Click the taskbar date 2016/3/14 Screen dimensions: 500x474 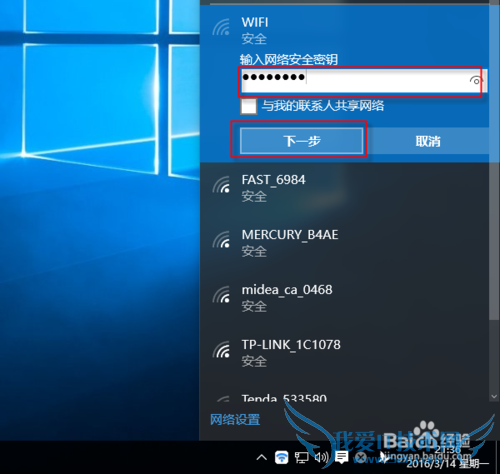pyautogui.click(x=431, y=463)
